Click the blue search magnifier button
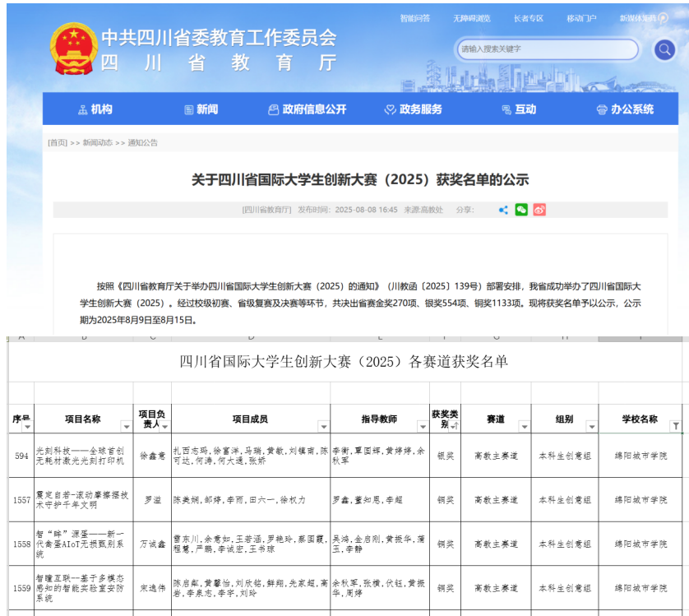 pyautogui.click(x=664, y=49)
